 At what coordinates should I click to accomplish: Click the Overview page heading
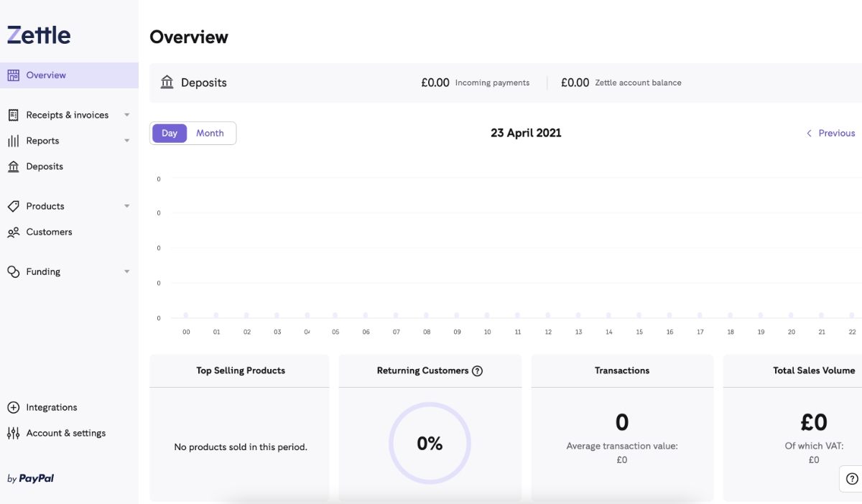pos(189,37)
